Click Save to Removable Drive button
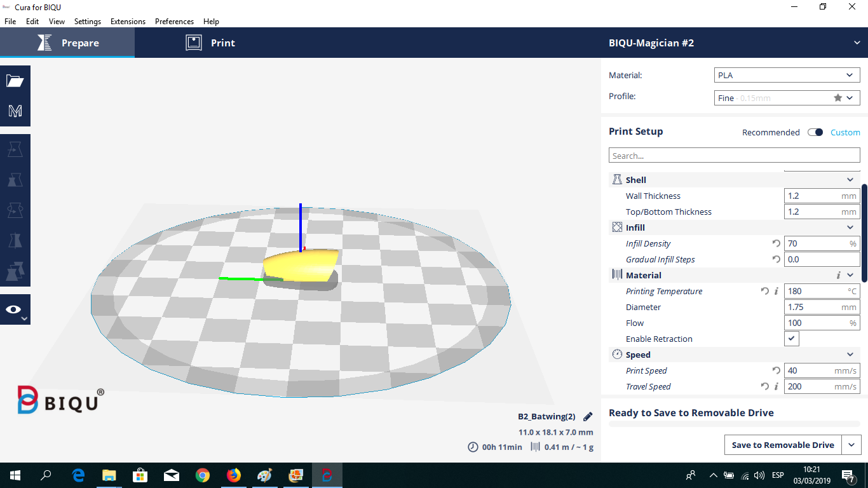 coord(783,445)
